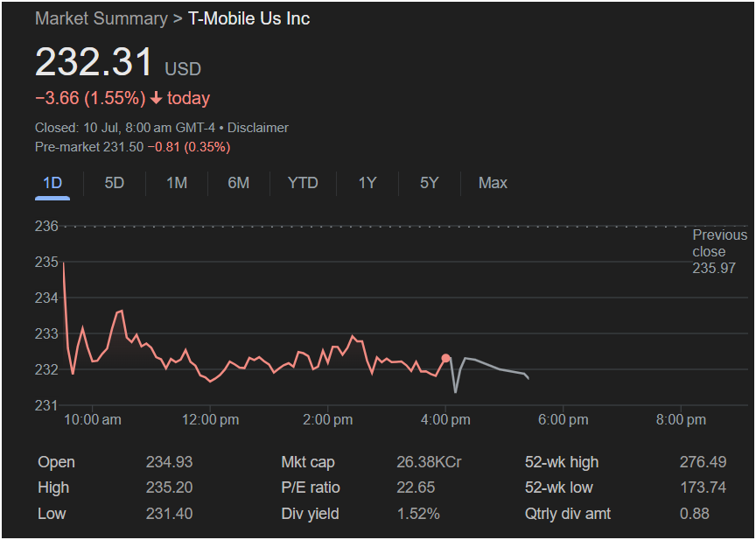The image size is (756, 540).
Task: Click the 52-wk high label
Action: click(x=562, y=462)
